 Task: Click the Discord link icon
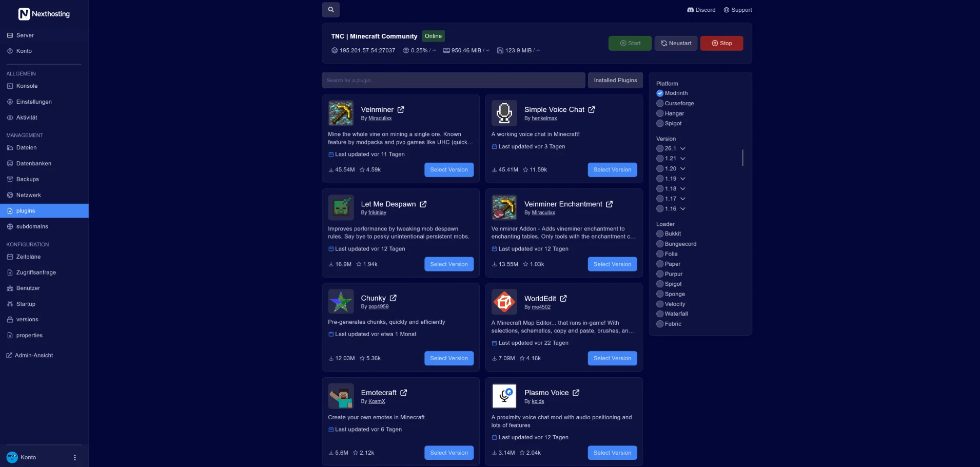[x=691, y=10]
